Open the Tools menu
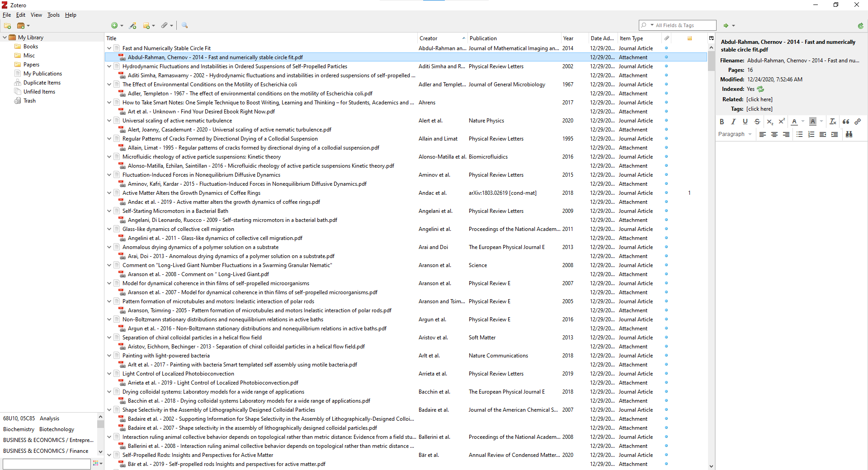Viewport: 868px width, 470px height. [53, 15]
